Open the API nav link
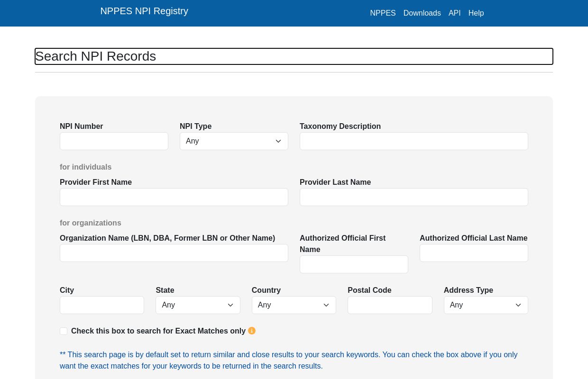 [x=455, y=13]
